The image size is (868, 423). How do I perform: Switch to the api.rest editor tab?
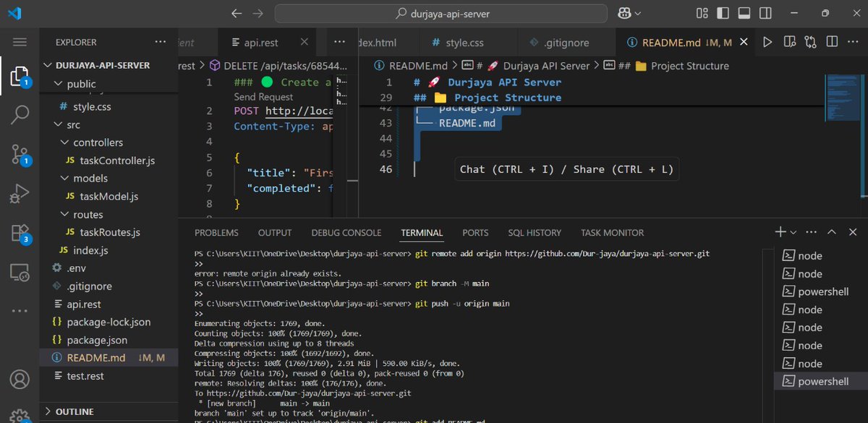pyautogui.click(x=263, y=43)
